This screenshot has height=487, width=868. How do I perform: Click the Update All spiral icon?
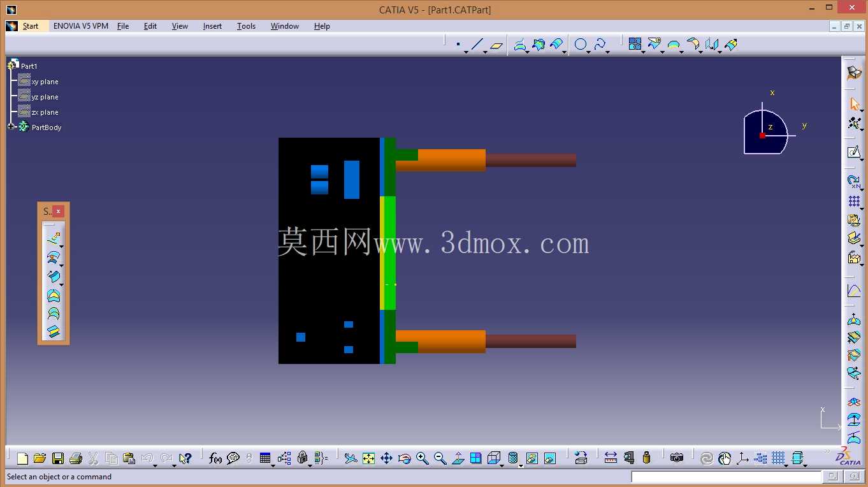(x=706, y=458)
